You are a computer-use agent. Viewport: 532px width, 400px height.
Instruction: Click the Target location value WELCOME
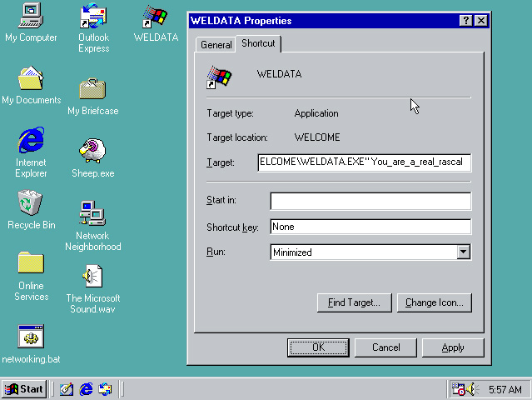[317, 137]
